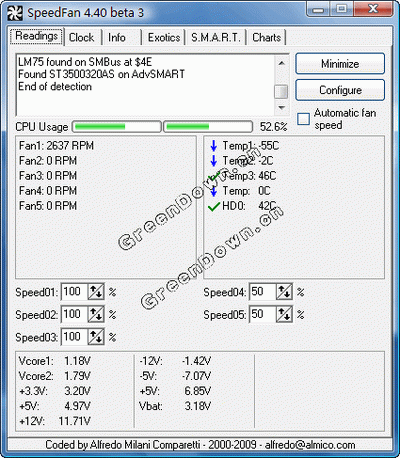The image size is (400, 458).
Task: Click the log scrollbar thumb
Action: [x=281, y=92]
